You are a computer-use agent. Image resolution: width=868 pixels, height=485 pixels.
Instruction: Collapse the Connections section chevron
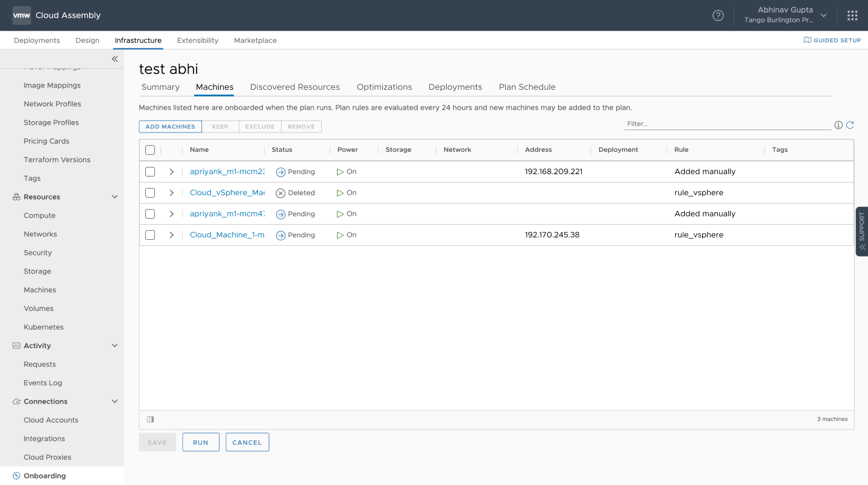[115, 401]
